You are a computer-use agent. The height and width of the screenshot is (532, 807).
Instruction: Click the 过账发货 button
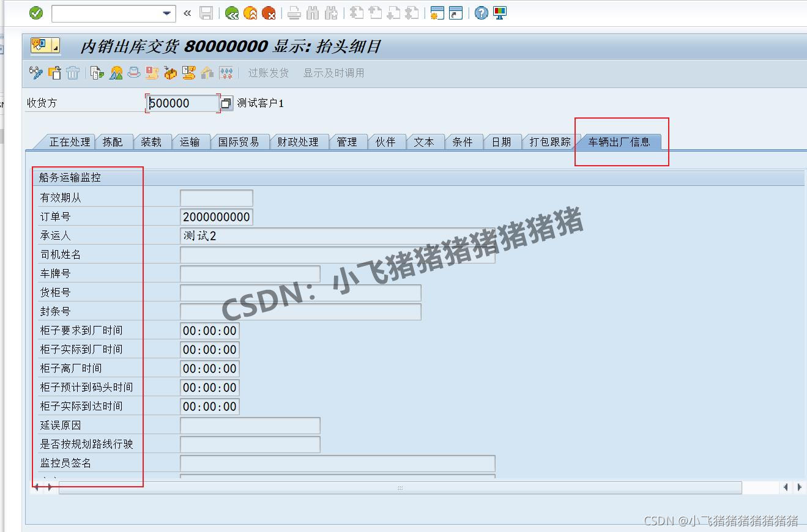(x=268, y=73)
